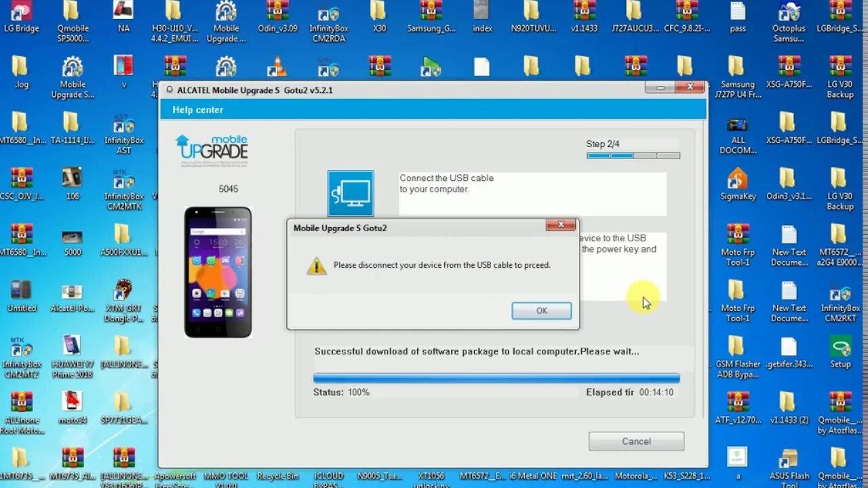Open the Samsung J727P U4 folder
868x488 pixels.
[x=738, y=78]
